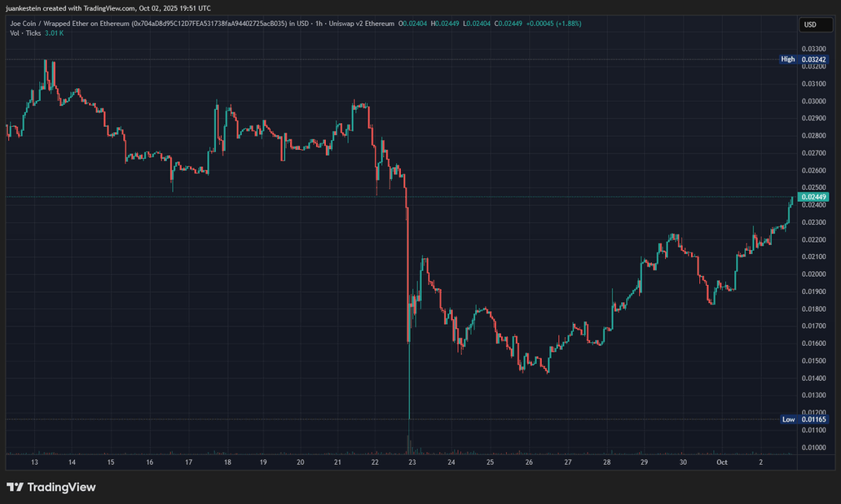Viewport: 841px width, 504px height.
Task: Open the USD currency selector
Action: click(x=810, y=24)
